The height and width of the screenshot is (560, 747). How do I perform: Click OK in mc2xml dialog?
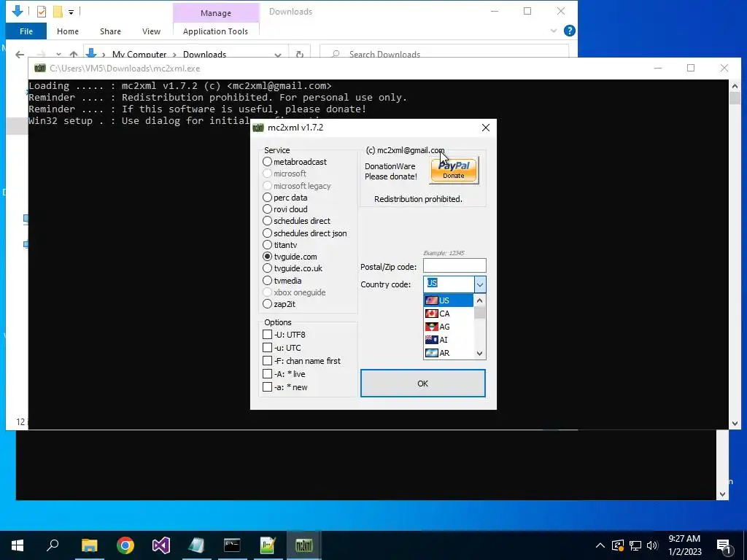coord(423,384)
